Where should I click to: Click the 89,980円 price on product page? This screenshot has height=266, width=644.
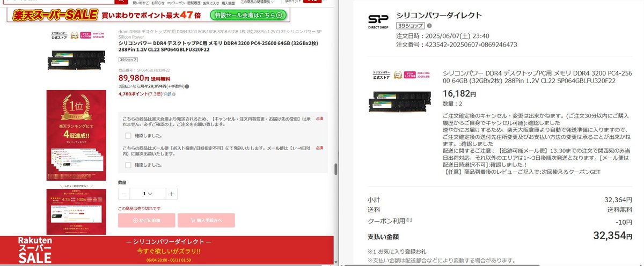click(134, 78)
